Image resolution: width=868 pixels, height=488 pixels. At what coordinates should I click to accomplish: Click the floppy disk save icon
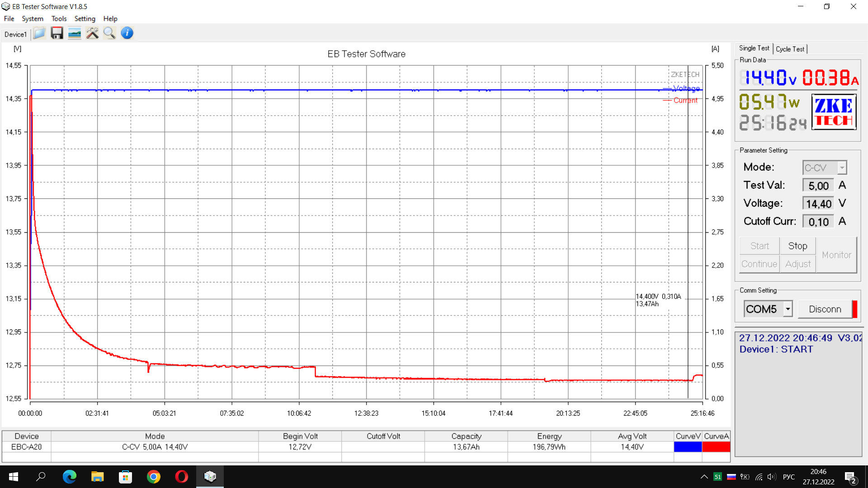57,33
